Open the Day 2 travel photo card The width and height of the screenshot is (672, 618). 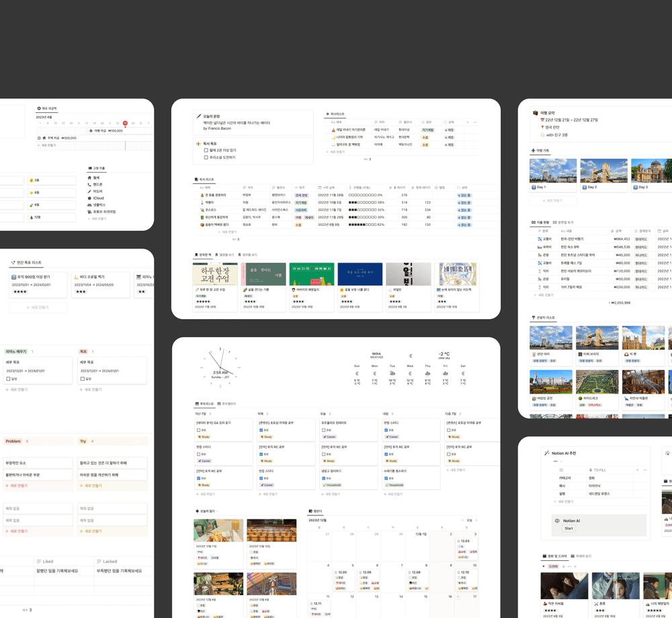coord(603,172)
